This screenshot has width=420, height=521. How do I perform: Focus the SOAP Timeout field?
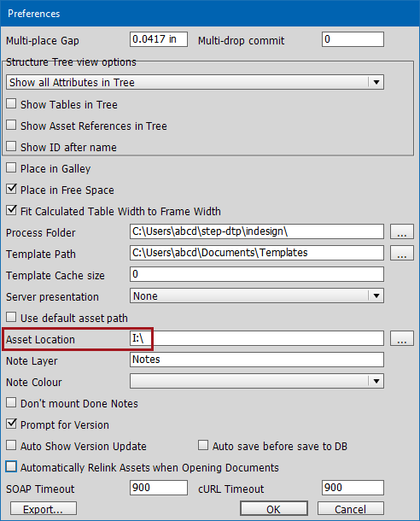coord(159,488)
